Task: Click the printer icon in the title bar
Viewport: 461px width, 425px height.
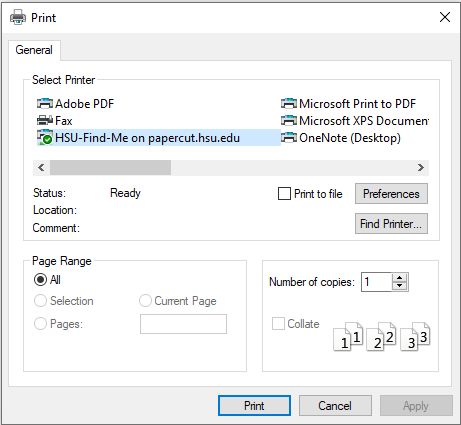Action: coord(18,17)
